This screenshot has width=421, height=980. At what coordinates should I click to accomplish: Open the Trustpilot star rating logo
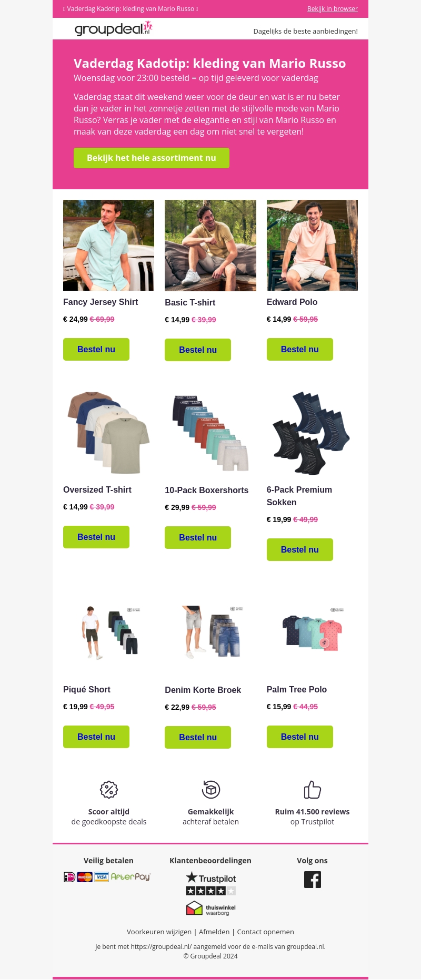210,883
